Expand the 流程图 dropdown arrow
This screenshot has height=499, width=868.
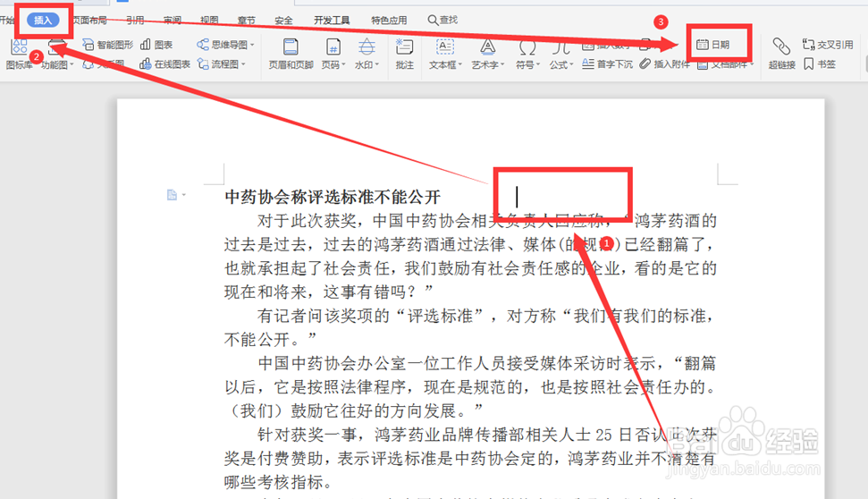point(243,64)
